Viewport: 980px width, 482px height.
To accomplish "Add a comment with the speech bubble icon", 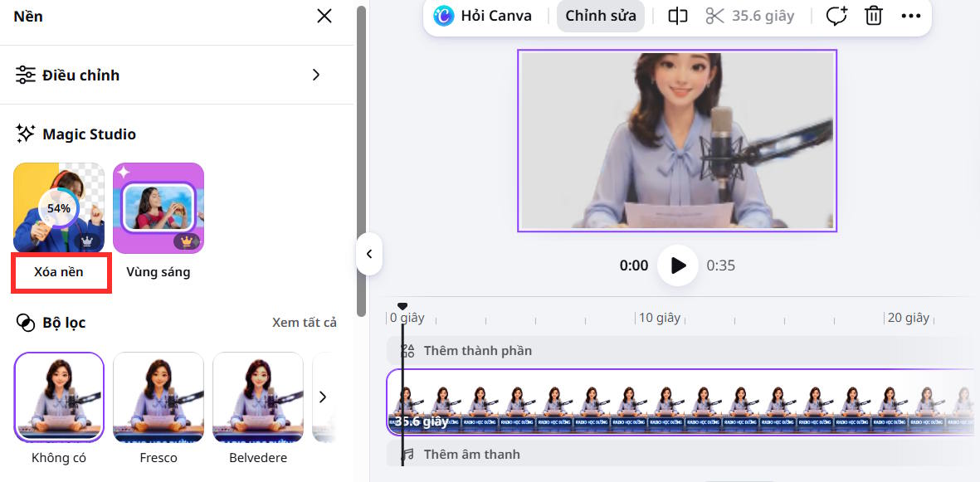I will [x=836, y=16].
